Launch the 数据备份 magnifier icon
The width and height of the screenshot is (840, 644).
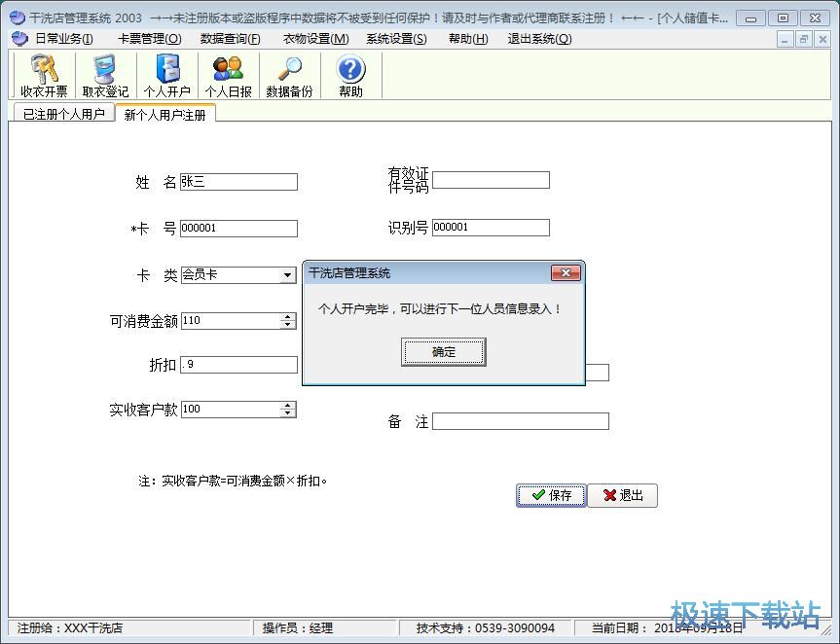click(289, 76)
